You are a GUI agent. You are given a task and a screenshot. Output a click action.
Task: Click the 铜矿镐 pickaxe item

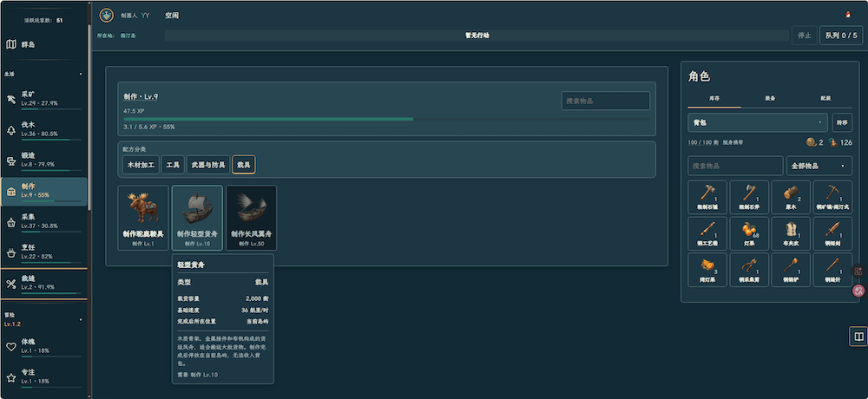(x=832, y=197)
